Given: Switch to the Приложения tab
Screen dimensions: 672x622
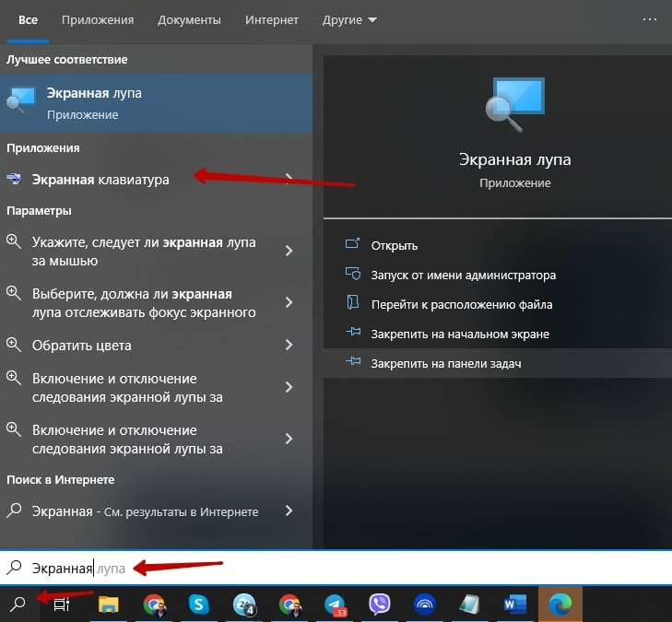Looking at the screenshot, I should 98,19.
